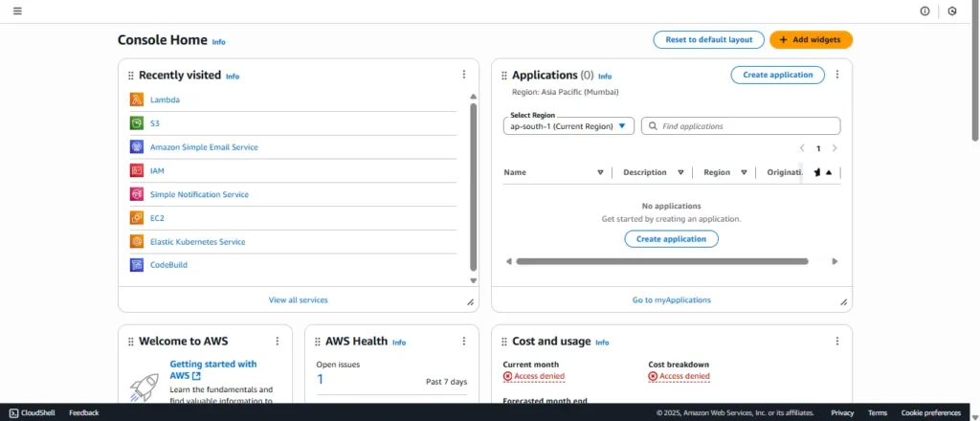
Task: Click the Info link beside AWS Health
Action: pyautogui.click(x=399, y=343)
